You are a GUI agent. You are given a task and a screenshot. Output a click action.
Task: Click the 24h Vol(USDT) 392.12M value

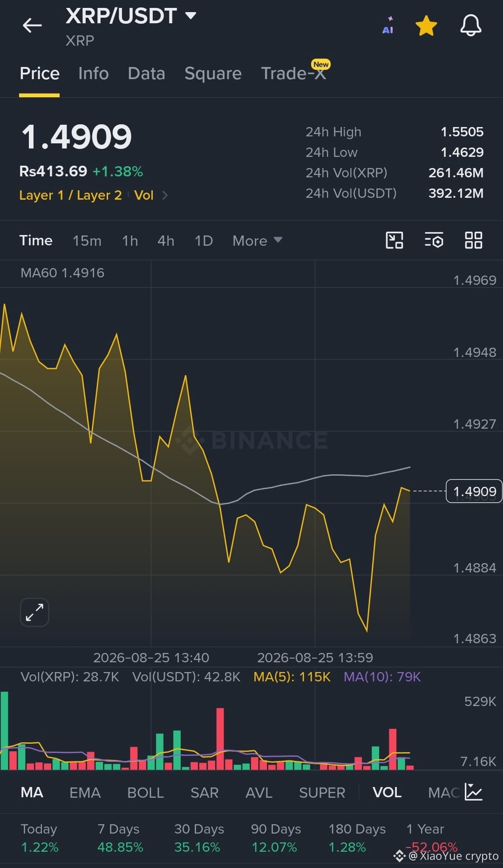click(x=456, y=193)
